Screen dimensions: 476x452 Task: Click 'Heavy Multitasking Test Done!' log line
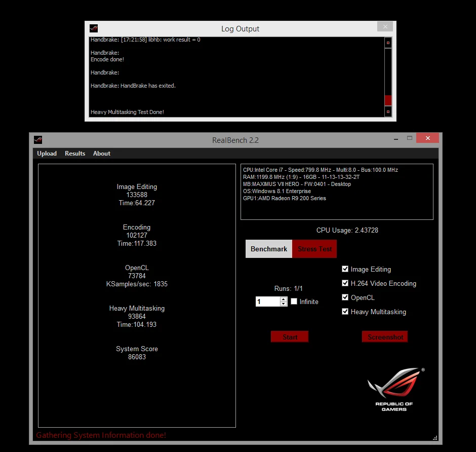tap(127, 112)
